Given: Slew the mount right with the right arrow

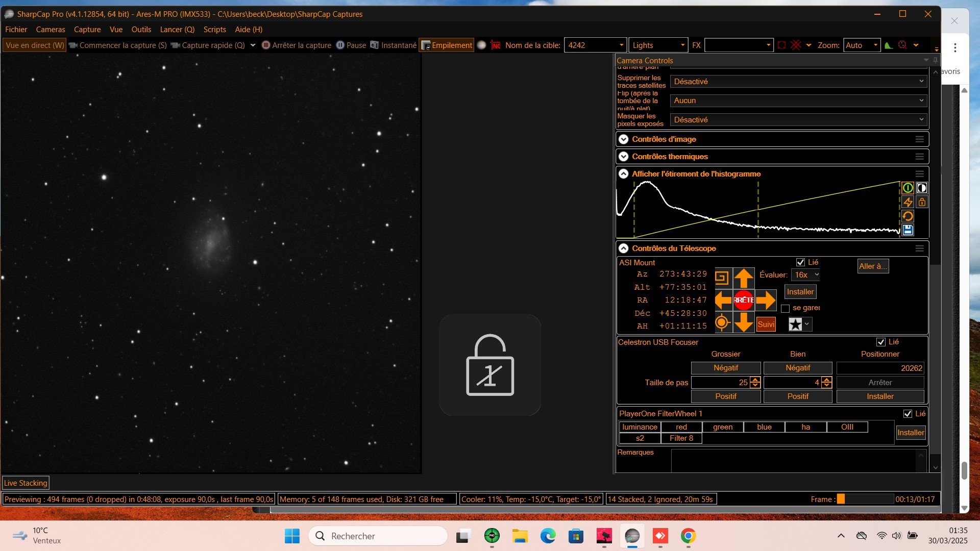Looking at the screenshot, I should point(766,300).
